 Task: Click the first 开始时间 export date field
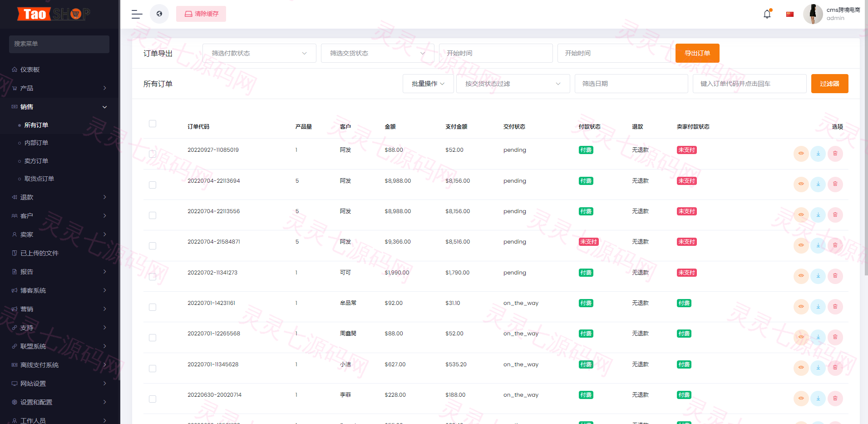coord(496,53)
